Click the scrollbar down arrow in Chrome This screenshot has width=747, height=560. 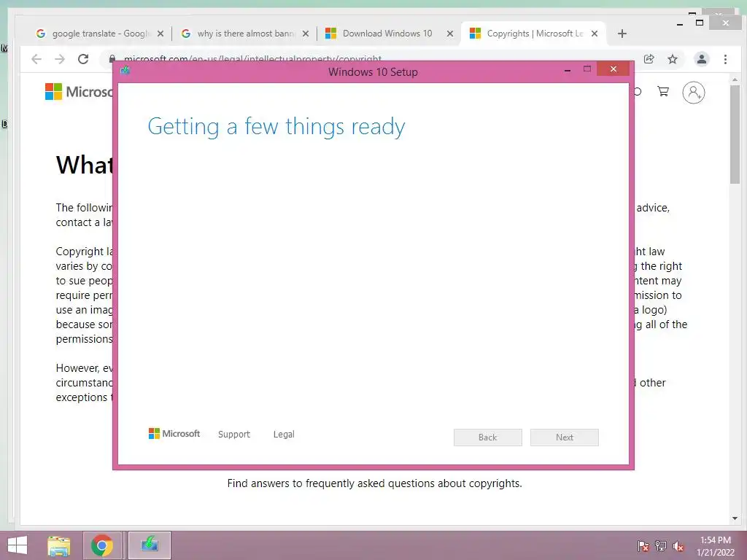[x=735, y=518]
